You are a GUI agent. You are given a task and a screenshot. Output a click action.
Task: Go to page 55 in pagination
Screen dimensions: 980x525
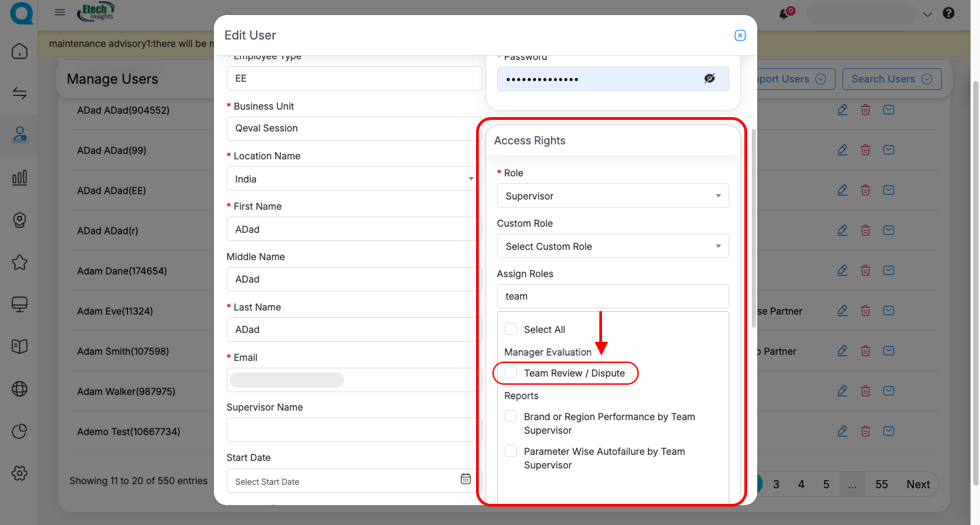click(x=881, y=485)
